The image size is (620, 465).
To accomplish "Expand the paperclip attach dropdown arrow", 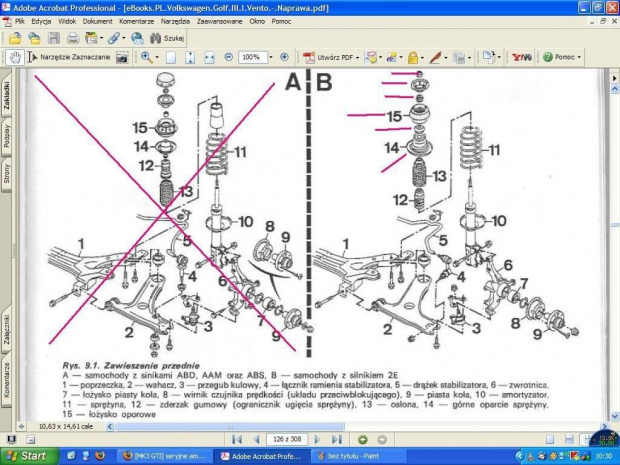I will (x=124, y=38).
